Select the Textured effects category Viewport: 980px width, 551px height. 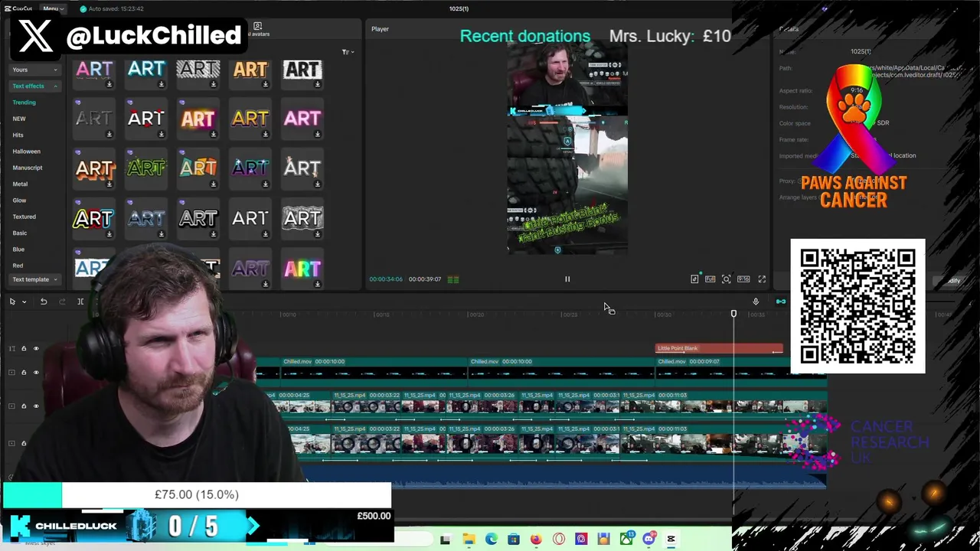[x=24, y=217]
